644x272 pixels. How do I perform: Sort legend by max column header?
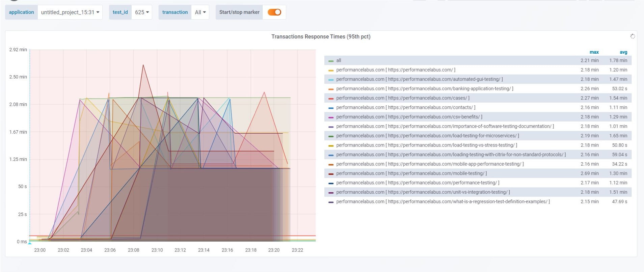[x=594, y=52]
